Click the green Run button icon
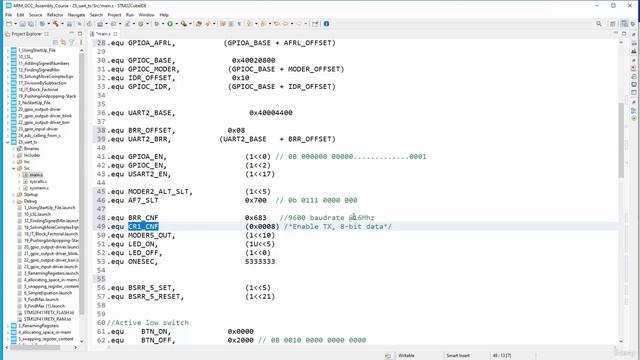 (170, 24)
